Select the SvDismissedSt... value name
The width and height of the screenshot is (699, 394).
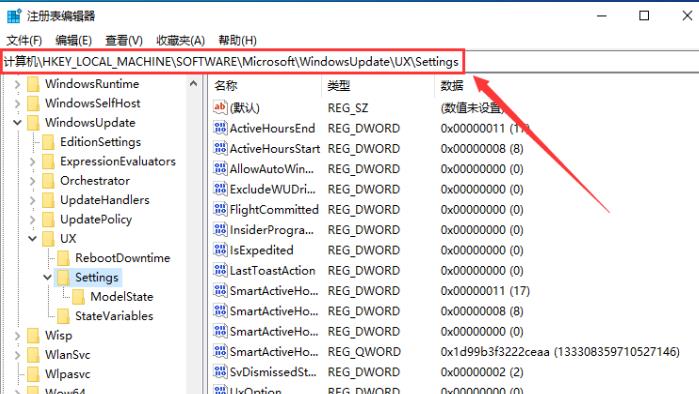[273, 372]
